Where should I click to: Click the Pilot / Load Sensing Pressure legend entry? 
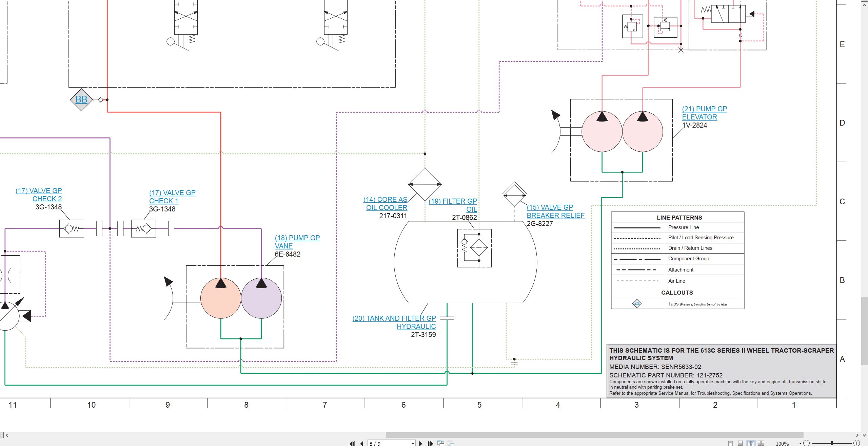point(701,238)
